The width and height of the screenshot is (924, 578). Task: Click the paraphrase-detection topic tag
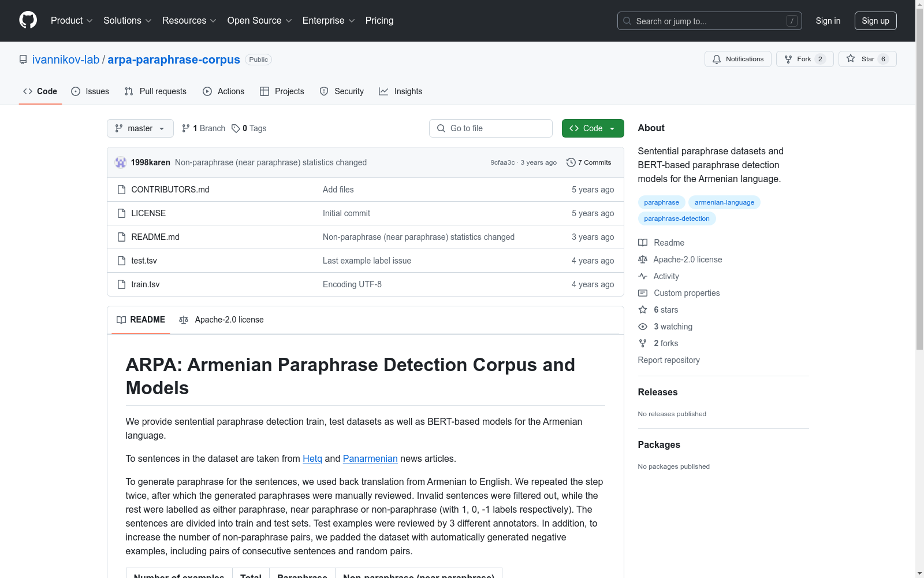[677, 218]
